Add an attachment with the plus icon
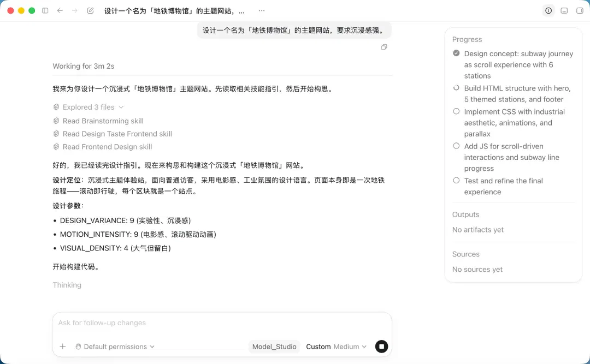The image size is (590, 364). tap(63, 347)
